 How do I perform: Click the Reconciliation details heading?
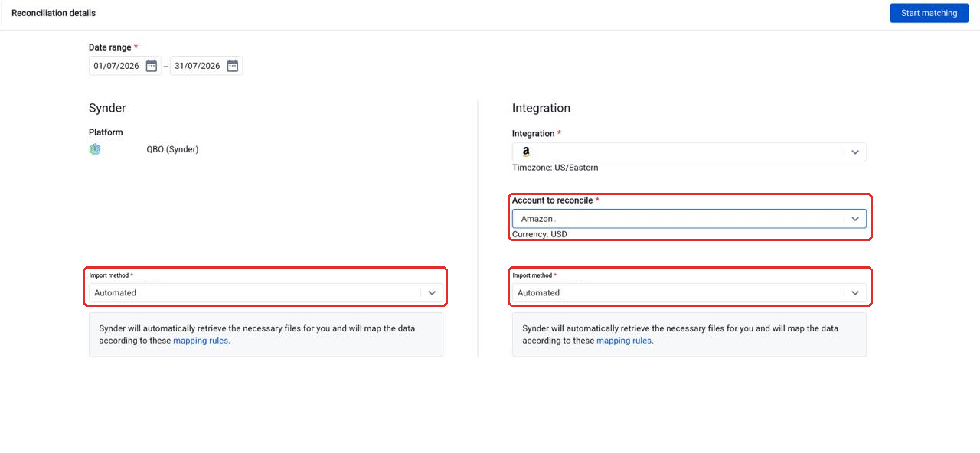(x=54, y=13)
